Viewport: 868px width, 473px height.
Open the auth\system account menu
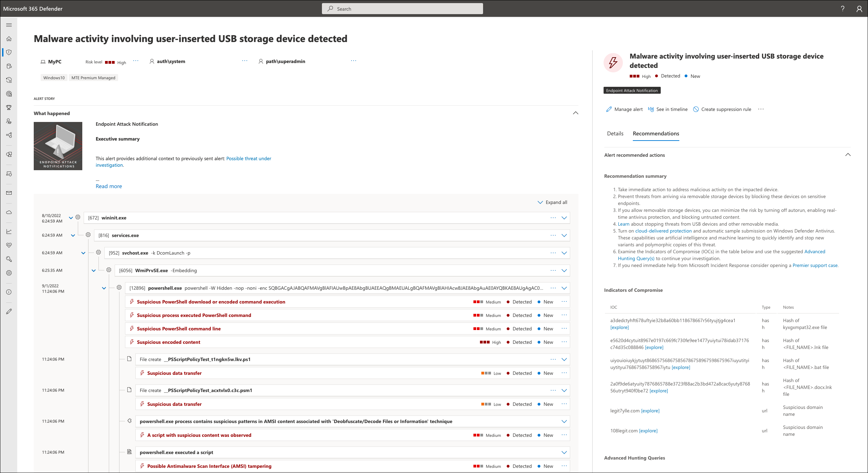point(244,61)
